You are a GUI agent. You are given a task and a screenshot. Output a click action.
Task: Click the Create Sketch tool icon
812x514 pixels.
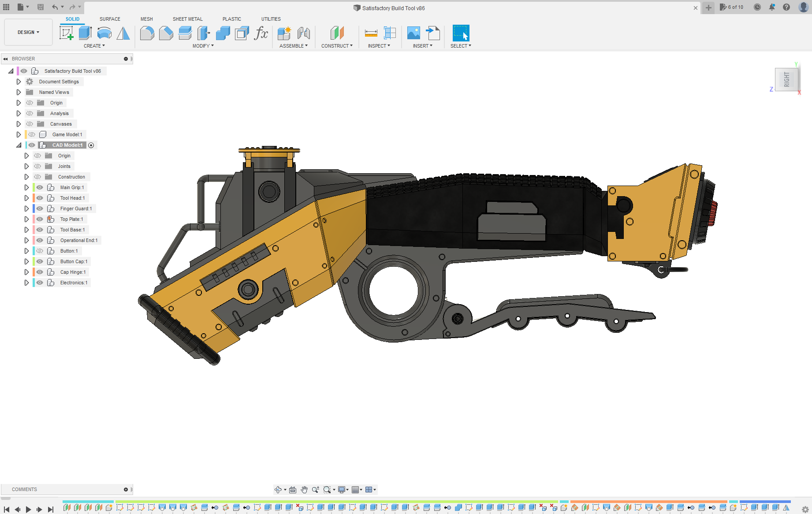(x=66, y=33)
